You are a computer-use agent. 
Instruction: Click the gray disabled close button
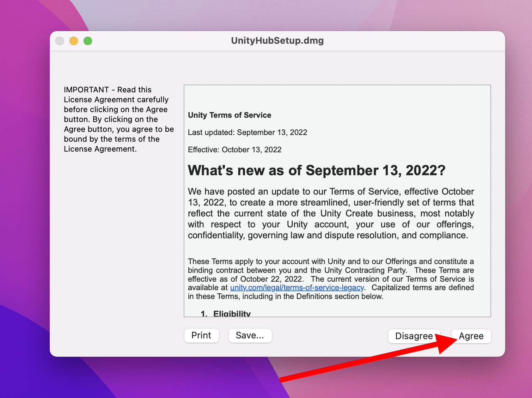60,41
